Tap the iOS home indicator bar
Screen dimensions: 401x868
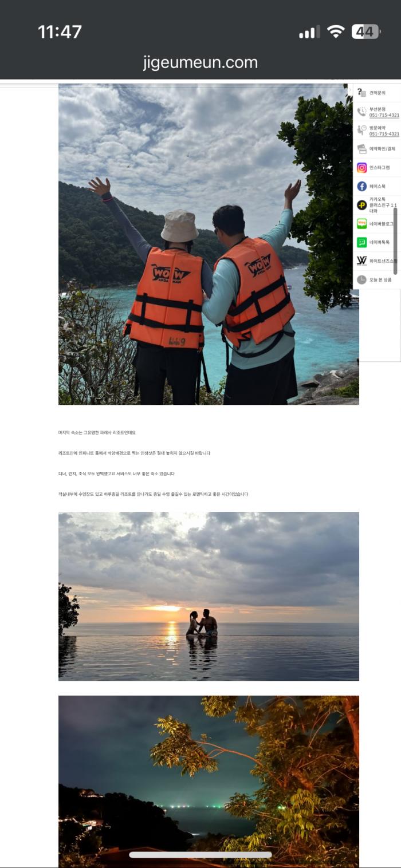point(200,855)
